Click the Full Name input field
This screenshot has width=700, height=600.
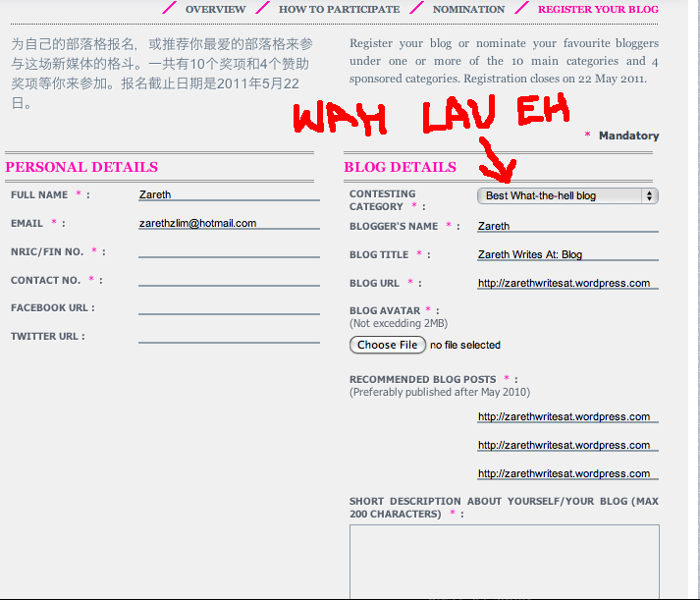pyautogui.click(x=229, y=194)
